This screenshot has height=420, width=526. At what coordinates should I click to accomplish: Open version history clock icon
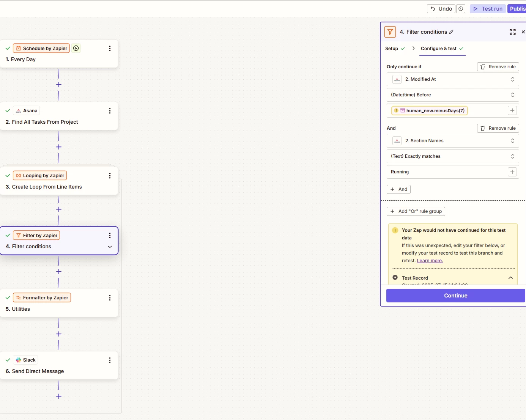point(461,9)
